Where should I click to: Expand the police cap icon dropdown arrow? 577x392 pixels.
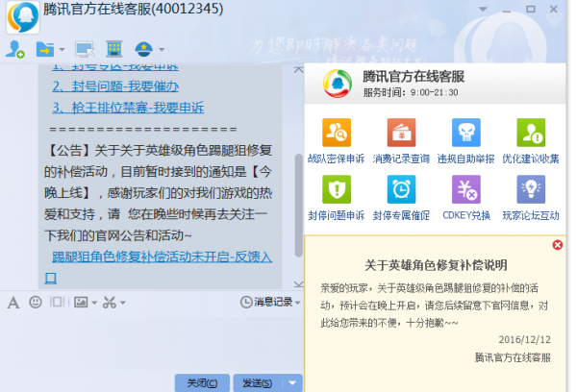[x=162, y=49]
